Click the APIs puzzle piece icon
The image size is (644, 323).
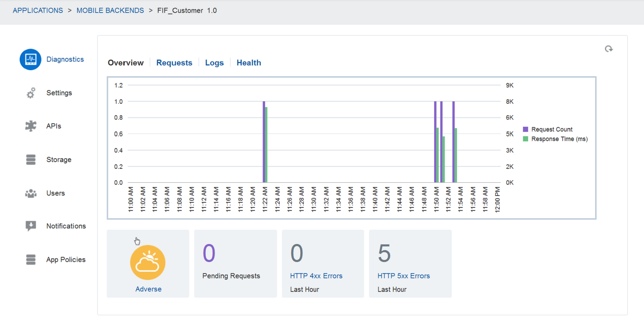tap(31, 126)
